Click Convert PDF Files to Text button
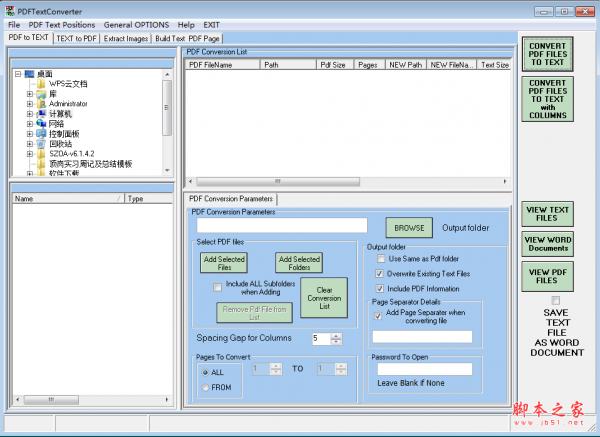Viewport: 600px width, 437px height. point(547,53)
